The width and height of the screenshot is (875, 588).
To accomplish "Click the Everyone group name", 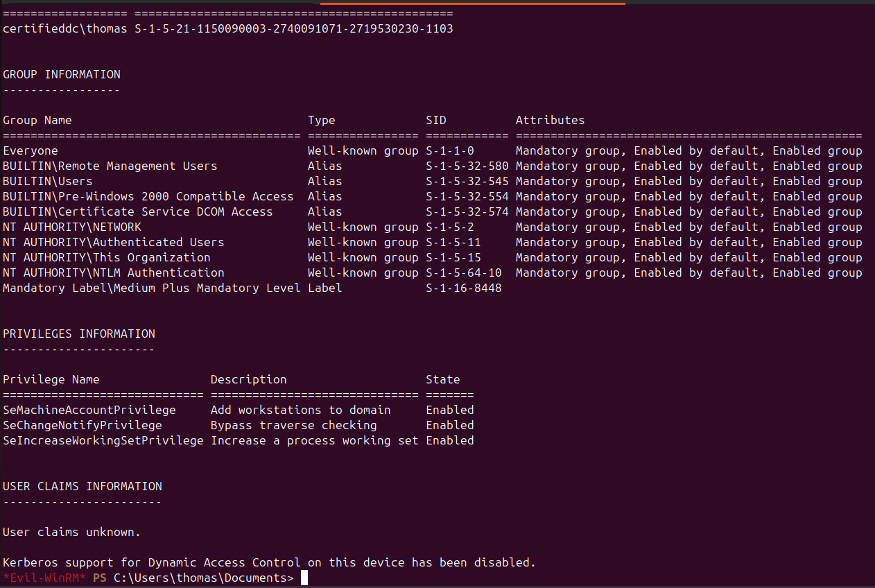I will [31, 151].
